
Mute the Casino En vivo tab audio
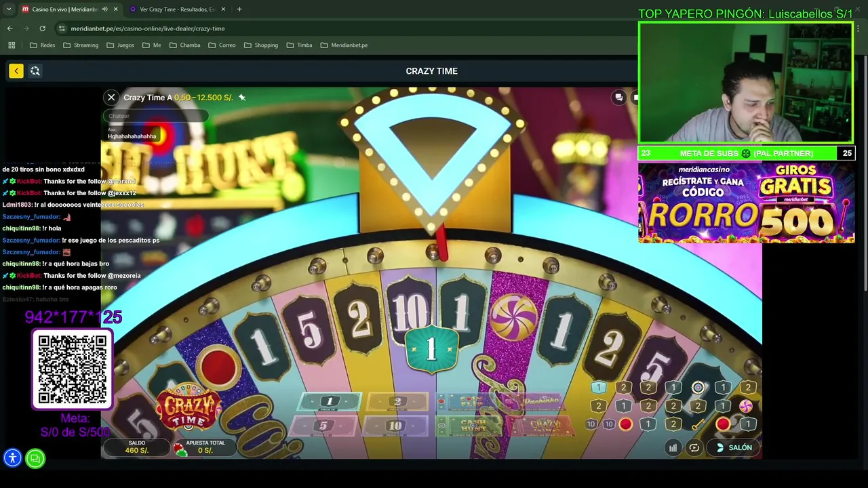click(x=104, y=9)
